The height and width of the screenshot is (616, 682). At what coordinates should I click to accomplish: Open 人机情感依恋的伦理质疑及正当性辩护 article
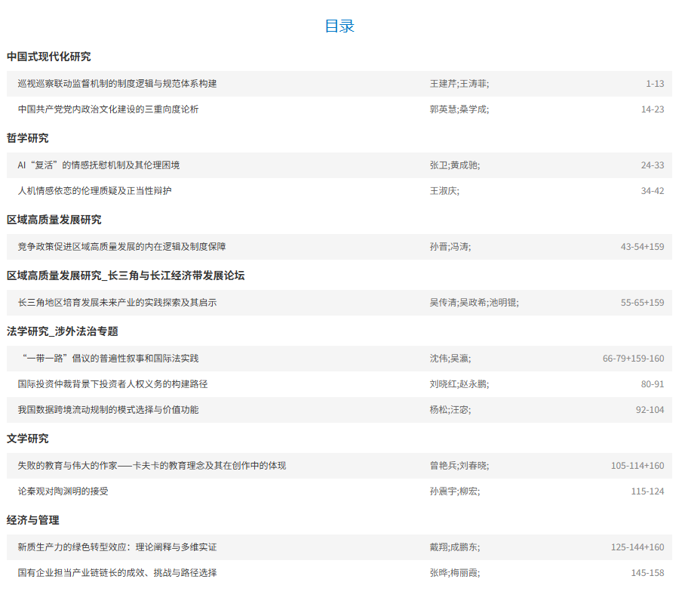pyautogui.click(x=94, y=191)
